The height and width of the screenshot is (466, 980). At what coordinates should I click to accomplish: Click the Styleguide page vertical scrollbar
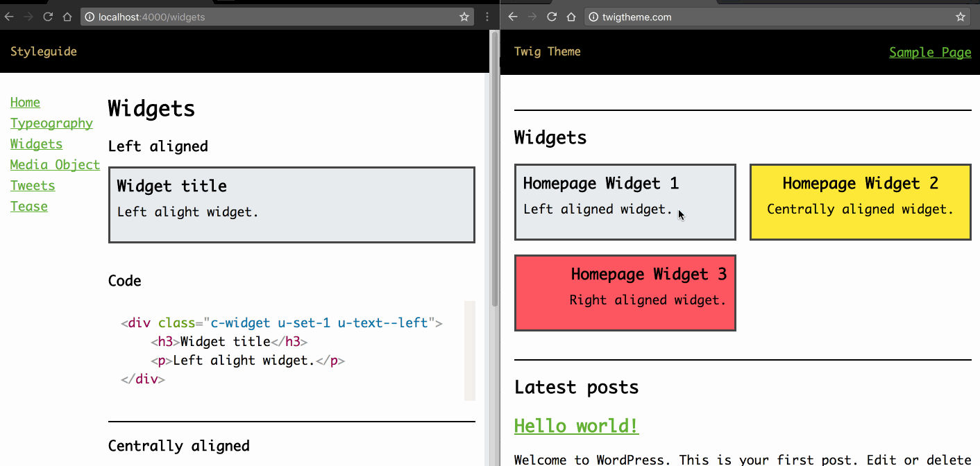click(x=494, y=169)
